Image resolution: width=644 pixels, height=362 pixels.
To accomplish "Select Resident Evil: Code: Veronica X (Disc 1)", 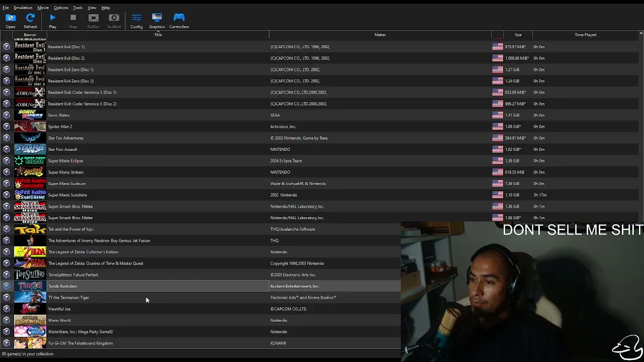I will point(82,93).
